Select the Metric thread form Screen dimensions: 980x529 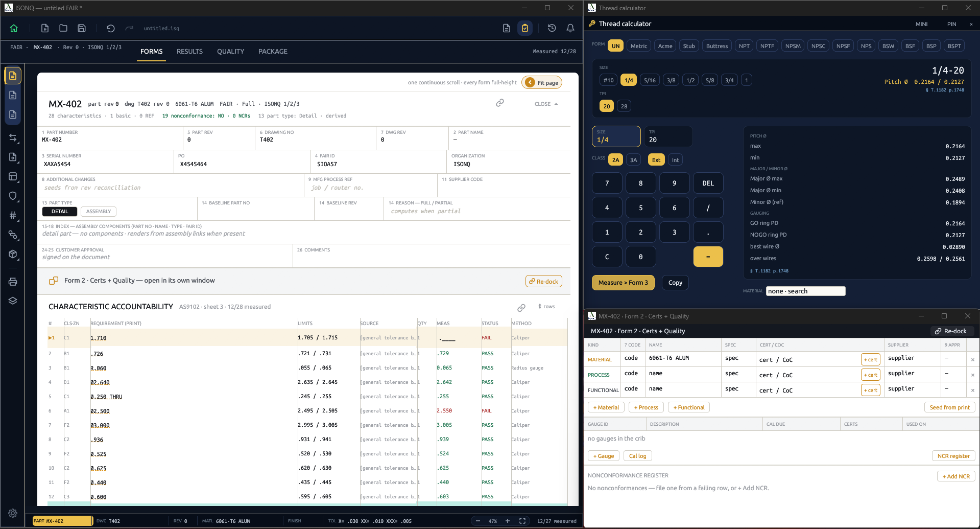[x=639, y=46]
